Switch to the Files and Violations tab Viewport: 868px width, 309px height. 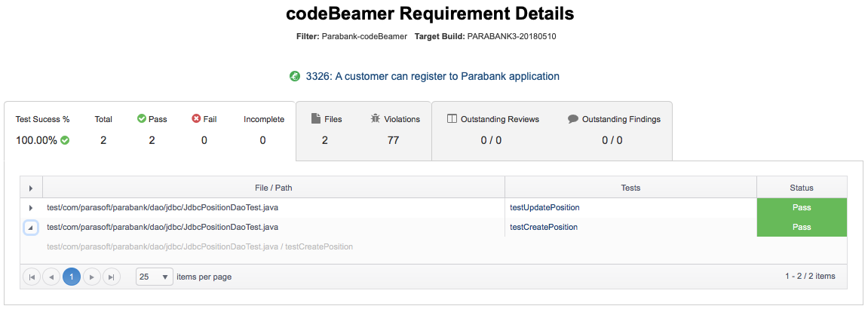[363, 131]
